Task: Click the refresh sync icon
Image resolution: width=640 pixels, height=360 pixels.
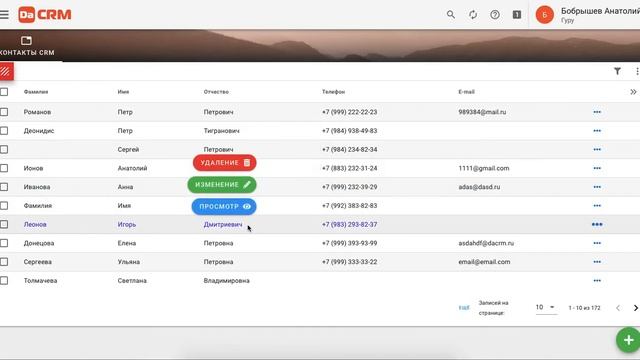Action: (473, 15)
